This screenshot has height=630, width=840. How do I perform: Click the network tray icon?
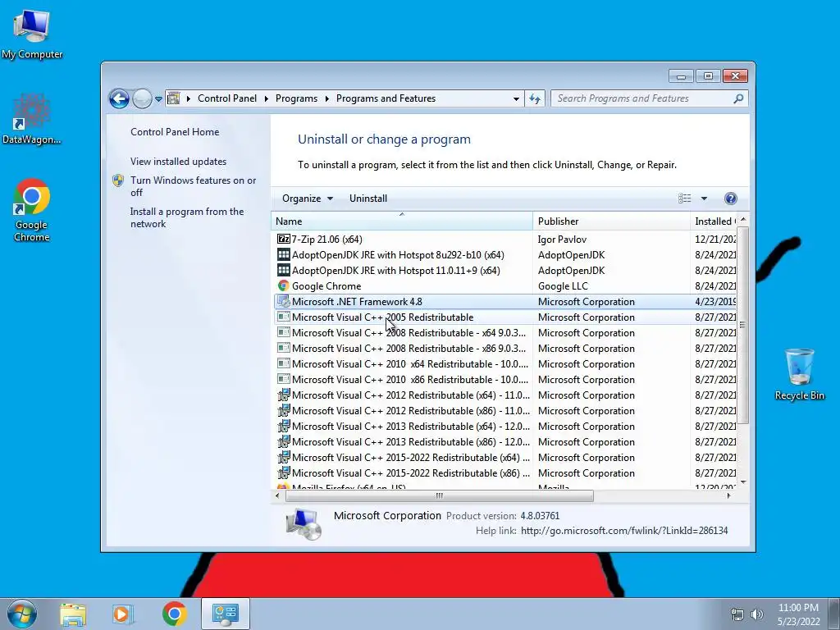click(737, 614)
